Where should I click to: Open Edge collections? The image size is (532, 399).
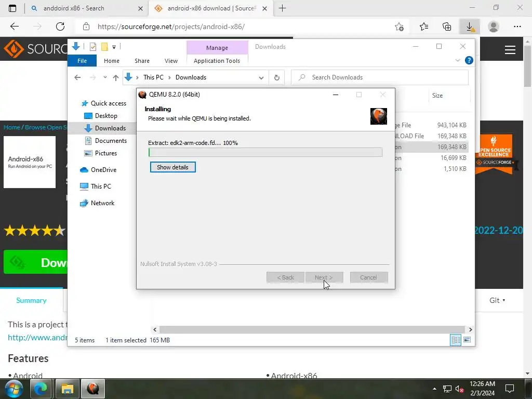[447, 26]
